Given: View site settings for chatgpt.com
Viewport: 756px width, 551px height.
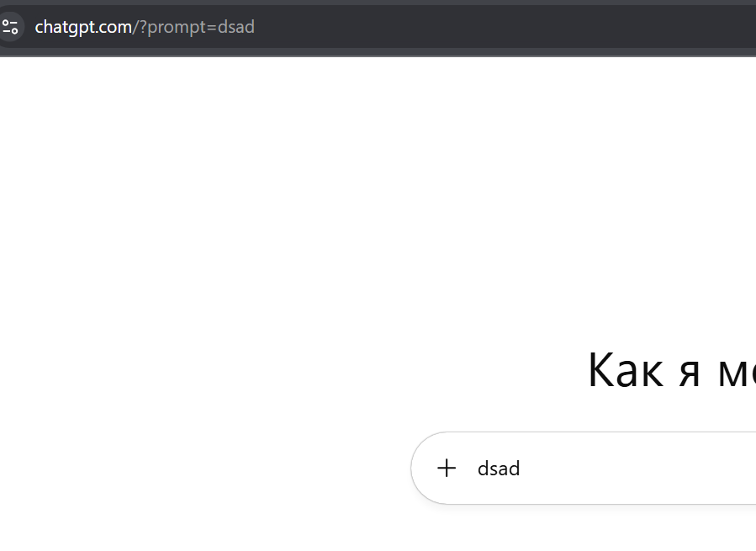Looking at the screenshot, I should (x=10, y=27).
